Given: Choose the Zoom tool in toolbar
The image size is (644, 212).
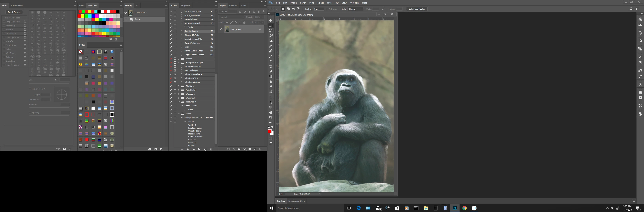Looking at the screenshot, I should point(271,118).
